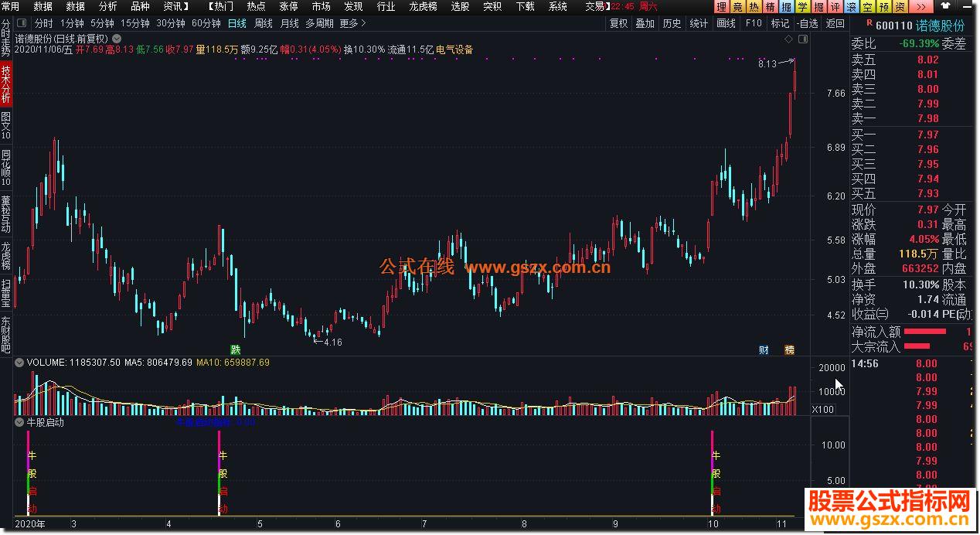
Task: Open the 龙虎榜 sidebar tab
Action: tap(6, 254)
